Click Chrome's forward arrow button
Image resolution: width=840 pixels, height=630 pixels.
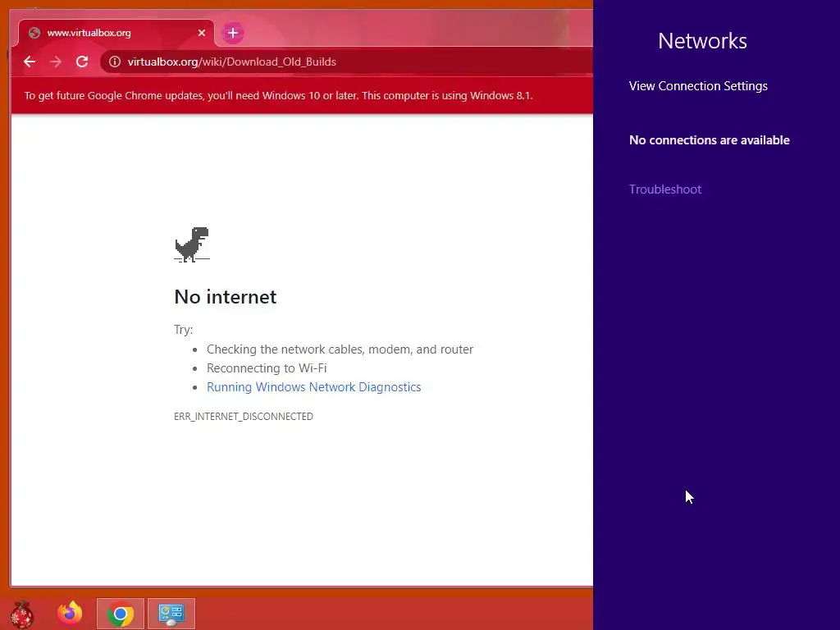tap(56, 62)
